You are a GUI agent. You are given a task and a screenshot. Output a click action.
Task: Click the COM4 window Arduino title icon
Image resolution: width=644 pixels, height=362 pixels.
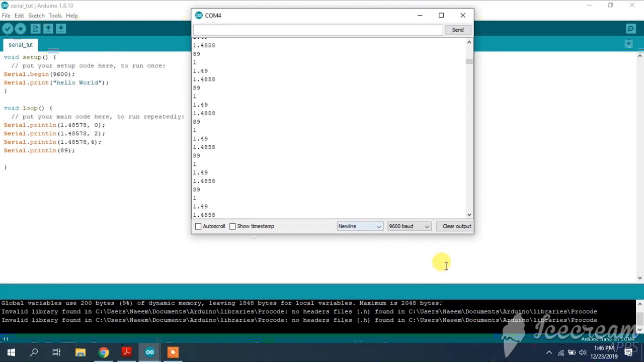click(x=199, y=16)
